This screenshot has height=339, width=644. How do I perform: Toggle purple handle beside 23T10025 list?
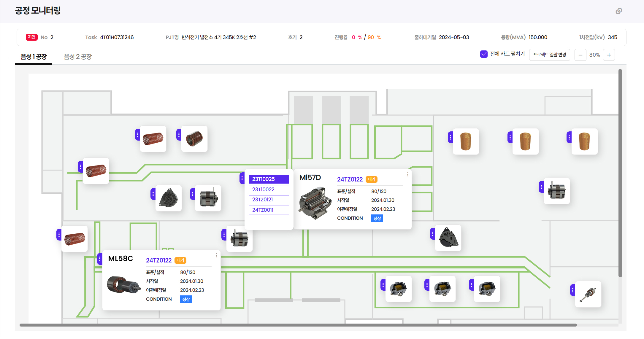tap(242, 178)
